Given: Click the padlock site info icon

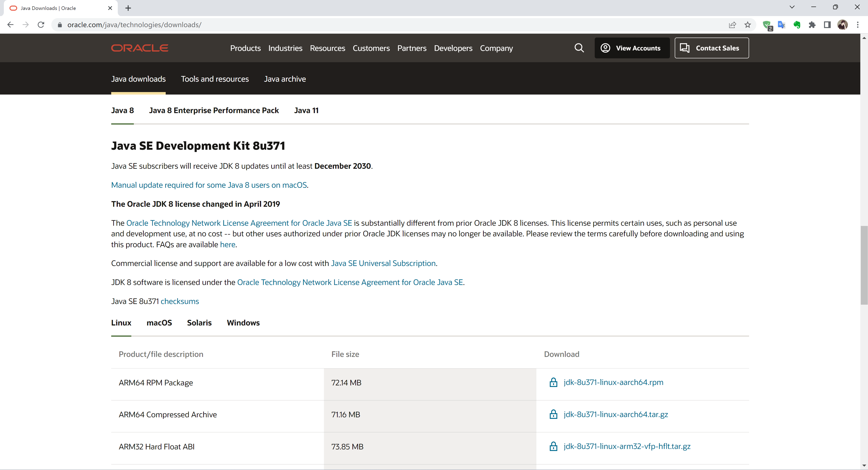Looking at the screenshot, I should pos(60,25).
